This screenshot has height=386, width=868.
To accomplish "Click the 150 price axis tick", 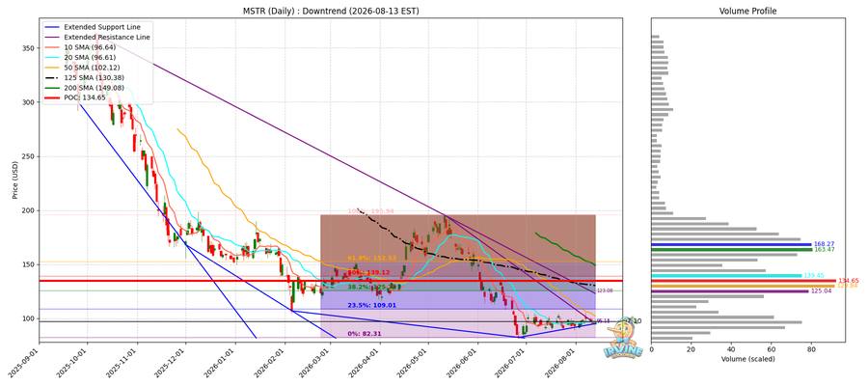I will [29, 265].
